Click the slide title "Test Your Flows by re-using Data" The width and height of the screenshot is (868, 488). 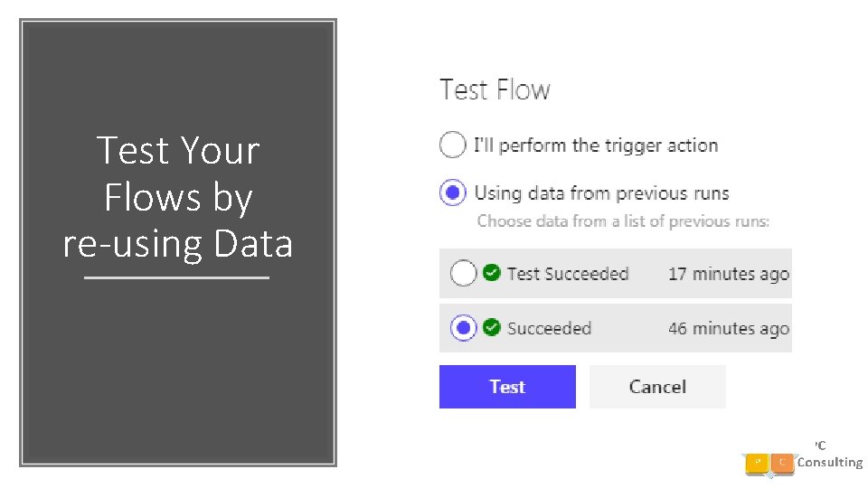[178, 197]
